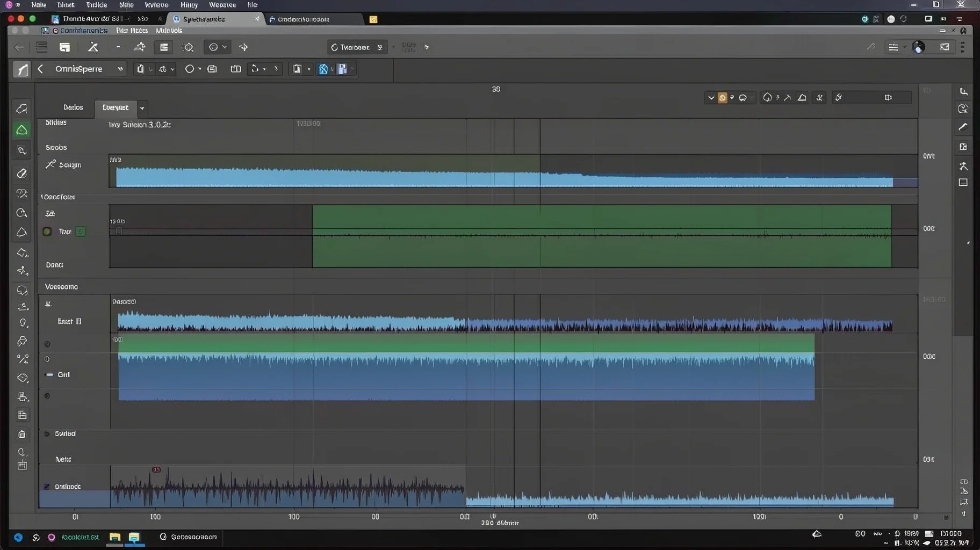The height and width of the screenshot is (550, 980).
Task: Click the trash bin icon in left sidebar
Action: coord(22,434)
